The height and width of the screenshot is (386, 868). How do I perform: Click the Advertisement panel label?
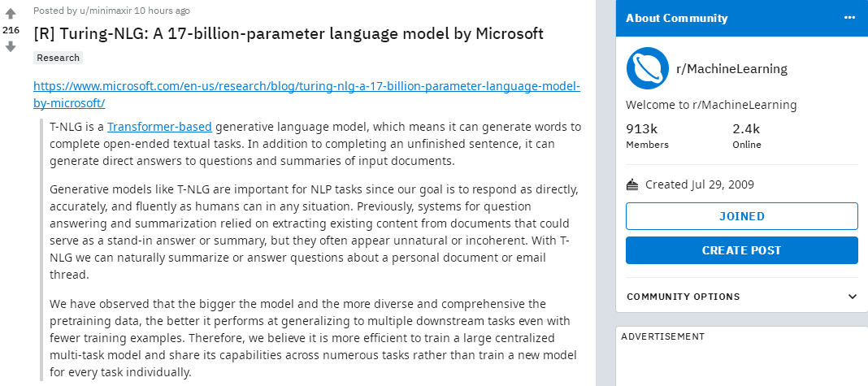pyautogui.click(x=662, y=336)
